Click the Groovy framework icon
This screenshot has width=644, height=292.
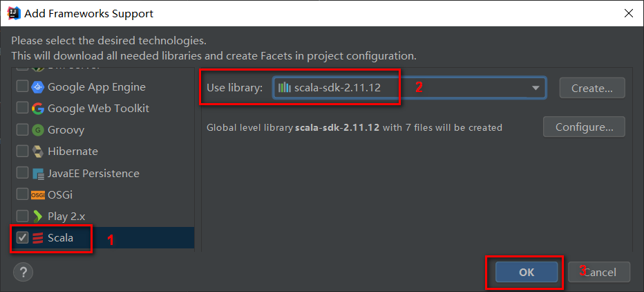tap(37, 130)
